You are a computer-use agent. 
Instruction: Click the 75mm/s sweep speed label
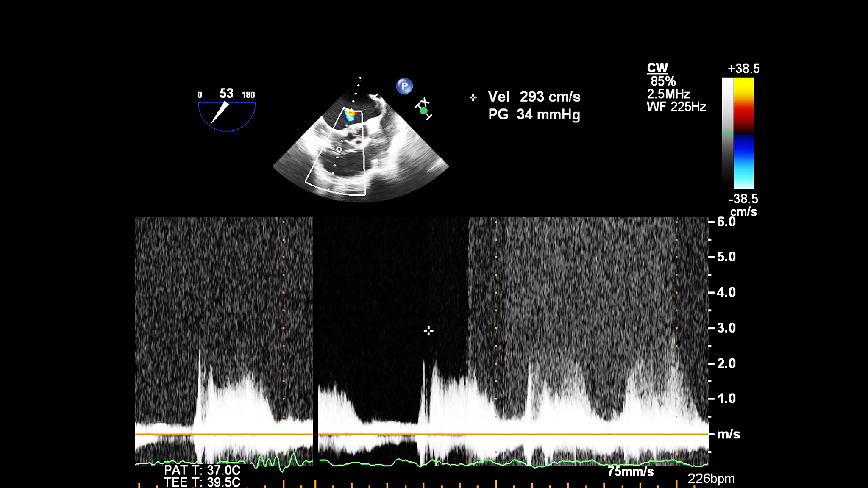click(630, 471)
